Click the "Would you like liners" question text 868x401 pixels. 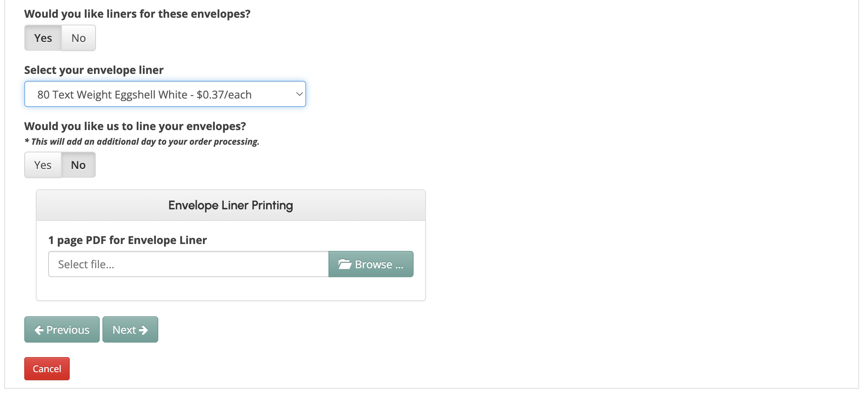137,14
